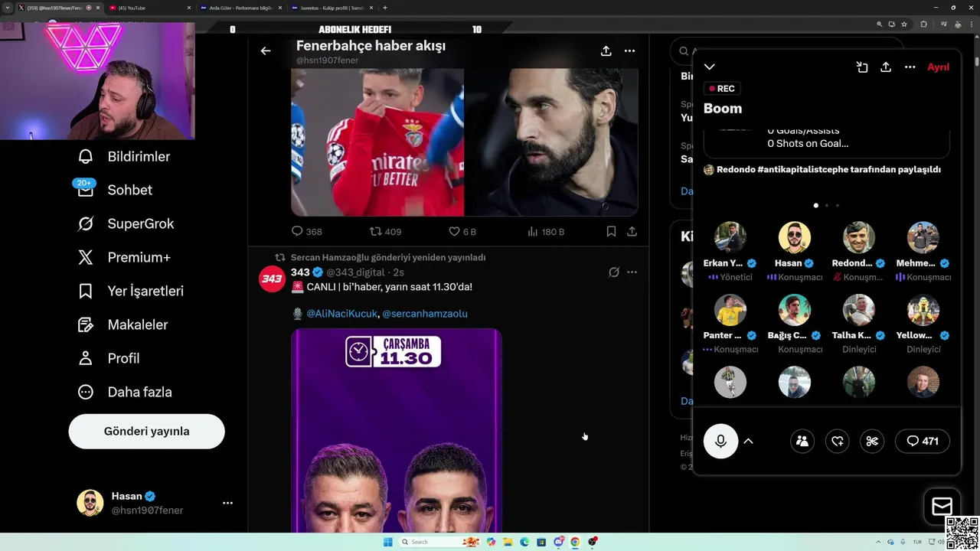Send a heart reaction in the space

(838, 441)
